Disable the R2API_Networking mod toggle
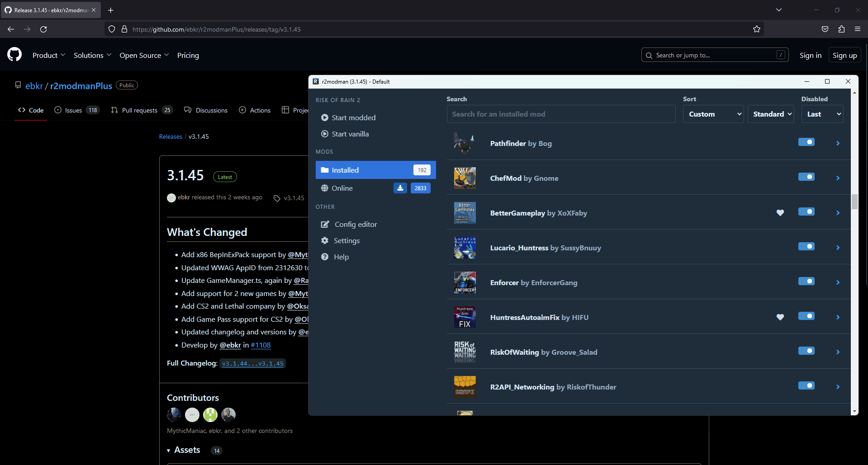The width and height of the screenshot is (868, 465). [806, 385]
